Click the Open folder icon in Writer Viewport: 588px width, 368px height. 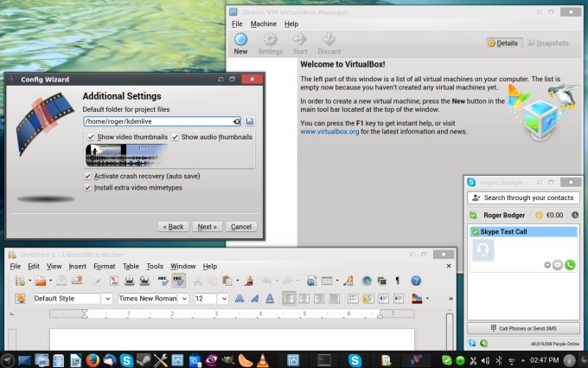41,281
